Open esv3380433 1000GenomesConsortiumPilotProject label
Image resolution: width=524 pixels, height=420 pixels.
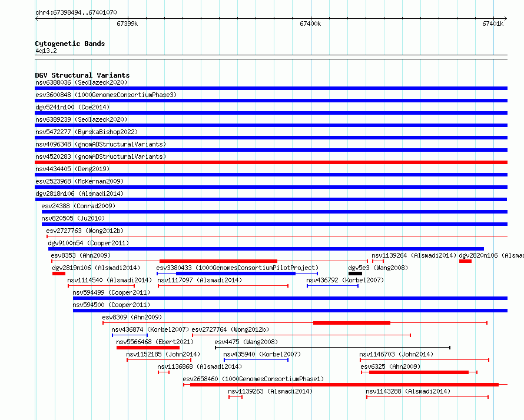pos(237,268)
